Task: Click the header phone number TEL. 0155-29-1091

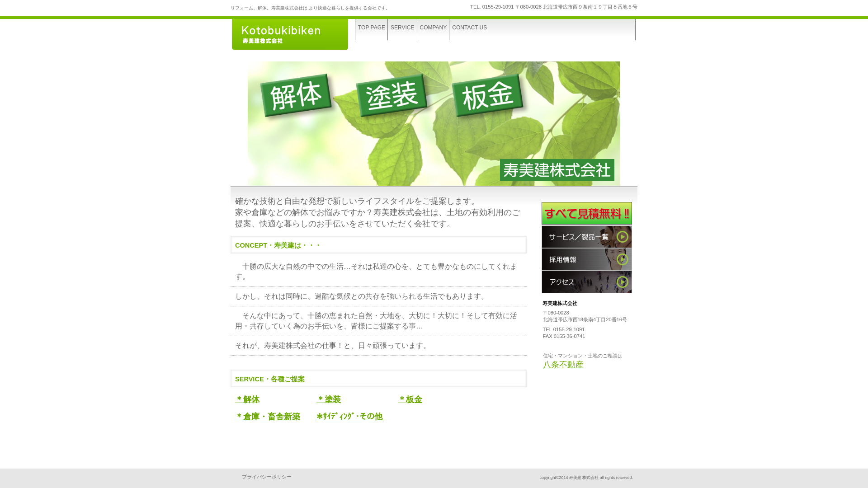Action: pos(492,7)
